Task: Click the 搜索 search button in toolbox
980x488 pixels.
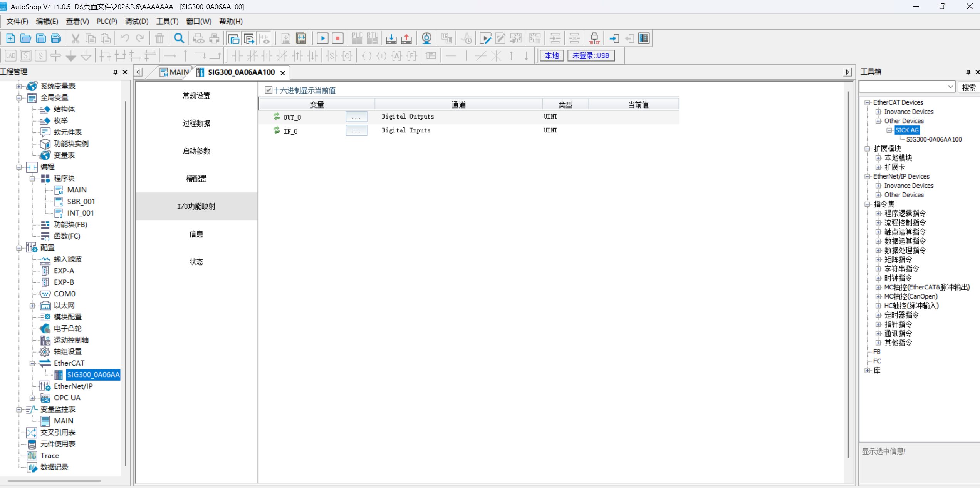Action: click(x=968, y=87)
